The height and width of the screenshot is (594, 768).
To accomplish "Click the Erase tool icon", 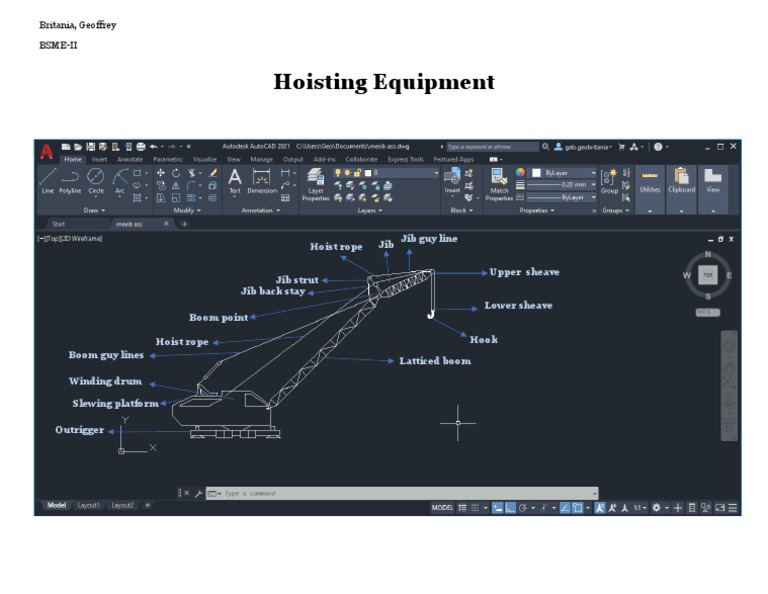I will point(213,173).
